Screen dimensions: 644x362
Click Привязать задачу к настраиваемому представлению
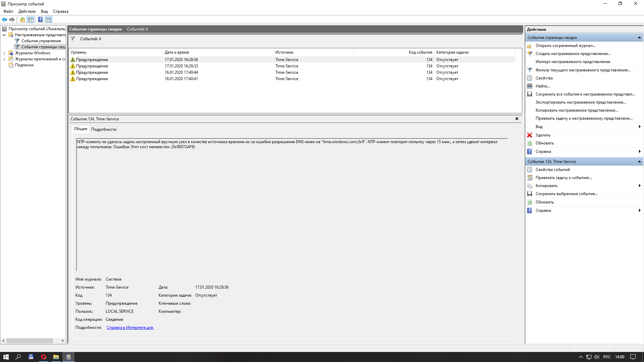tap(584, 118)
